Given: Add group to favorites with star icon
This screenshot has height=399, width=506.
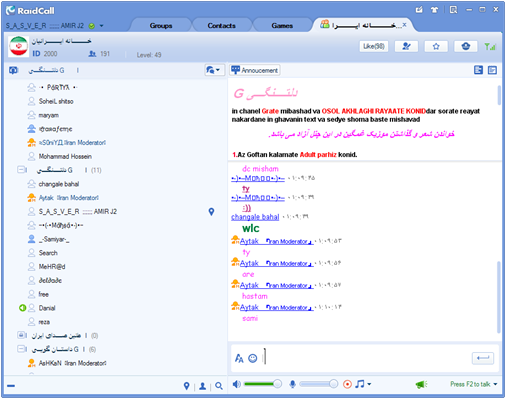Looking at the screenshot, I should (436, 46).
